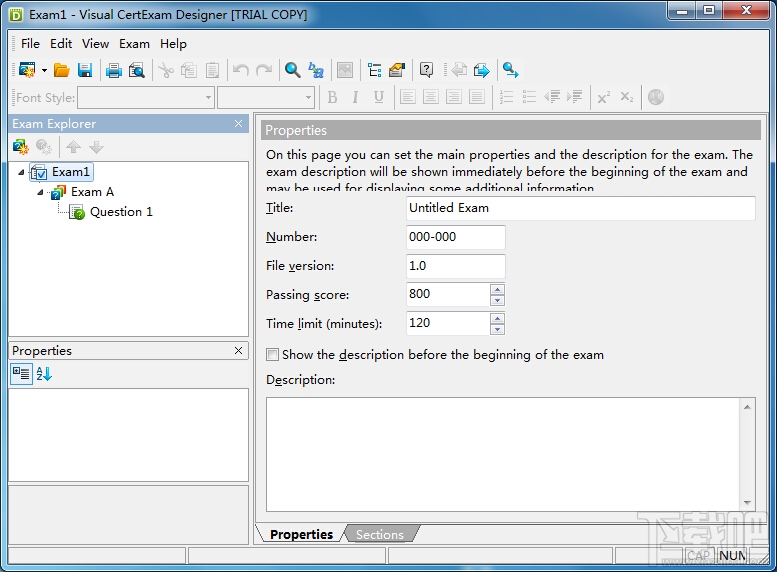Click the Alphabetical sort icon
The width and height of the screenshot is (777, 572).
(44, 374)
